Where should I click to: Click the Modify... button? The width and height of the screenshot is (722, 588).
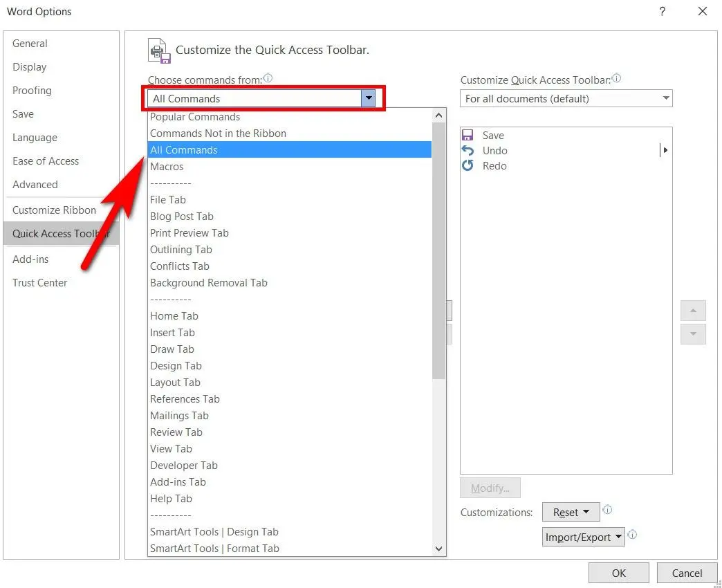(490, 488)
